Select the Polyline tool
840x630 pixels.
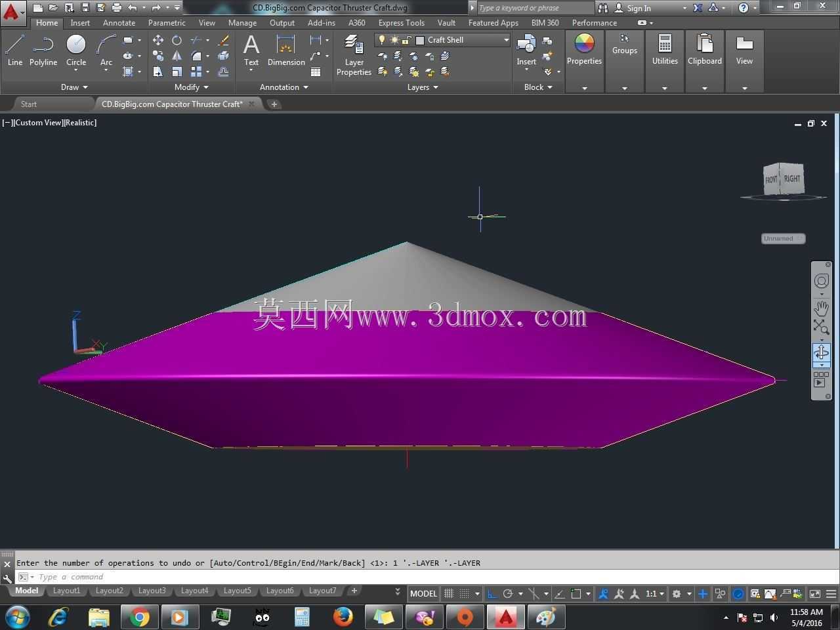pos(43,51)
